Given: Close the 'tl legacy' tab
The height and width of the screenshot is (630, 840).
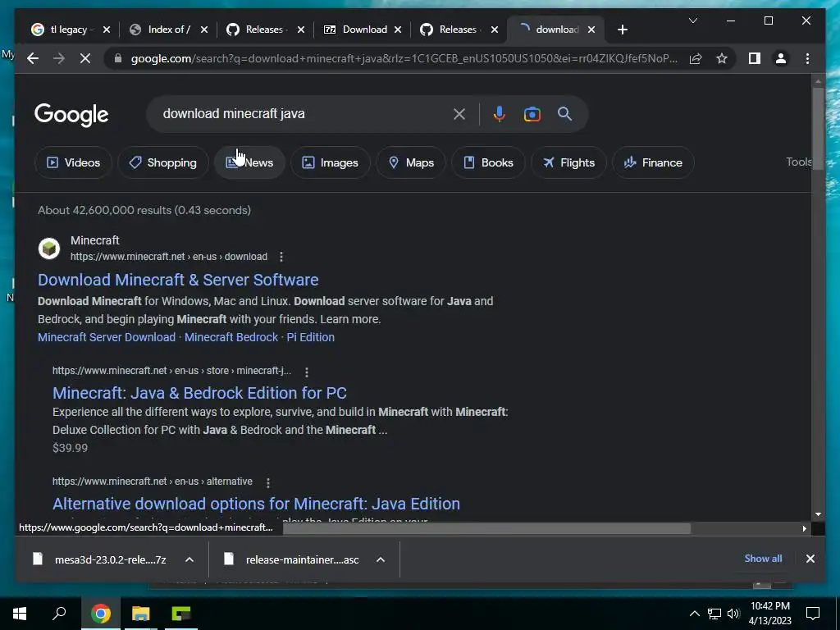Looking at the screenshot, I should [106, 30].
